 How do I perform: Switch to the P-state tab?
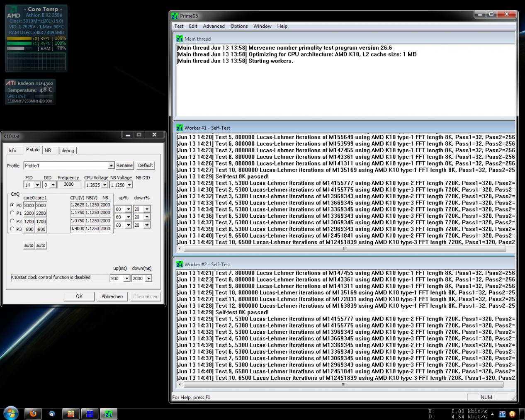pos(33,150)
